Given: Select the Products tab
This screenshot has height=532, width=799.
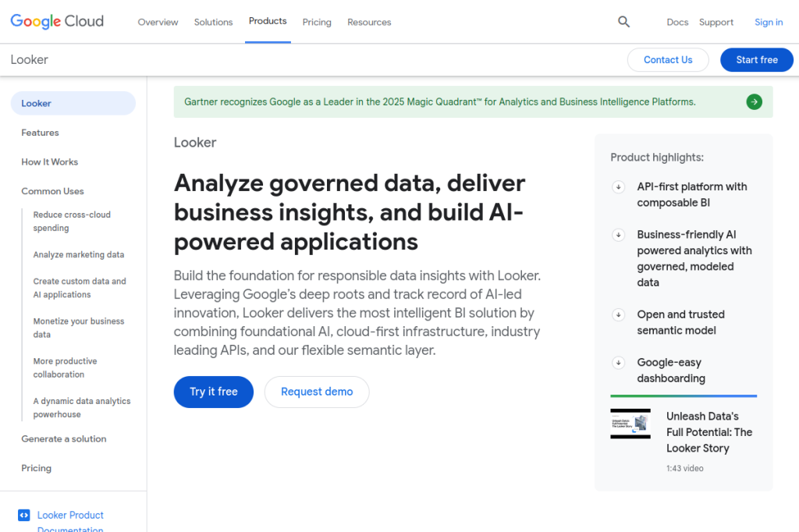Looking at the screenshot, I should pyautogui.click(x=268, y=21).
